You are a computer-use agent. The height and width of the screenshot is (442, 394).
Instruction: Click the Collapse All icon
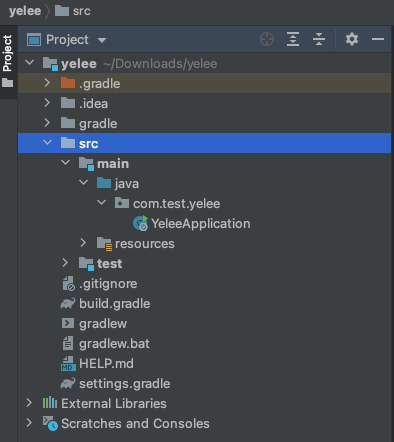click(x=319, y=39)
